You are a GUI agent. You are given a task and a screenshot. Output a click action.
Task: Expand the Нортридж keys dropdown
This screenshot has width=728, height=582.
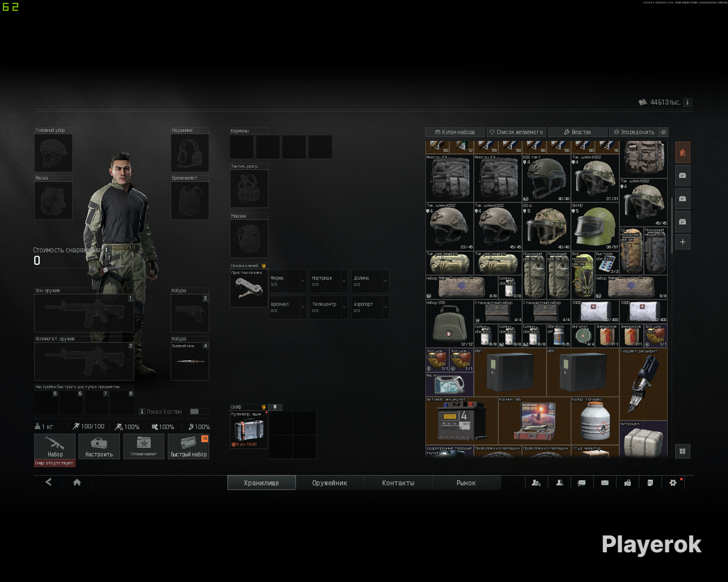tap(344, 281)
